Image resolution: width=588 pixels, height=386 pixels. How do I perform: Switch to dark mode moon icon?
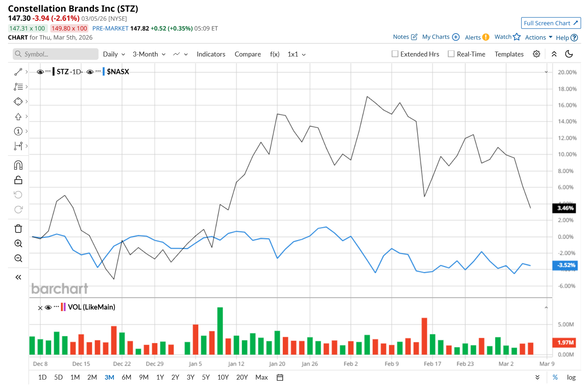pyautogui.click(x=569, y=54)
